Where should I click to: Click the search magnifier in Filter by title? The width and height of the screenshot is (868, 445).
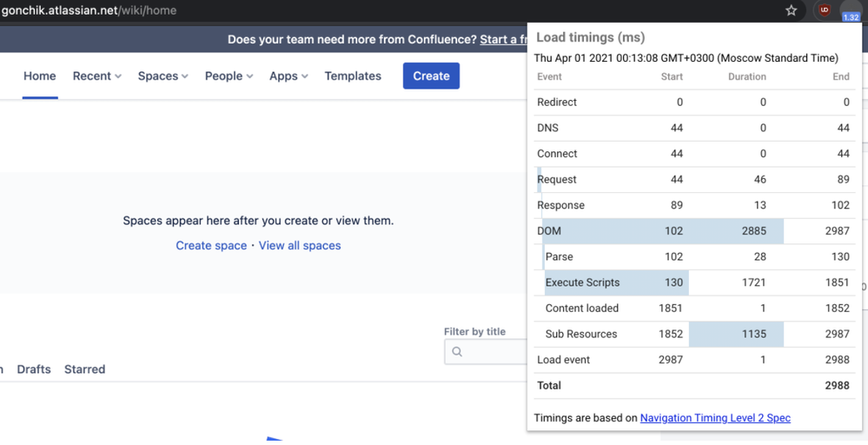tap(457, 351)
